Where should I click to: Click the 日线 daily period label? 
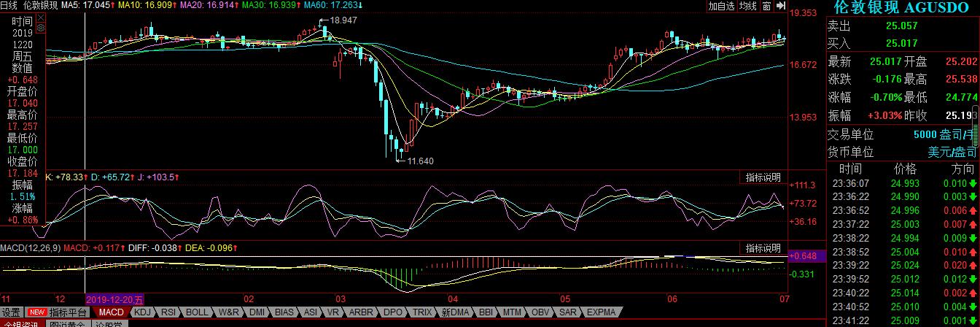pos(9,6)
